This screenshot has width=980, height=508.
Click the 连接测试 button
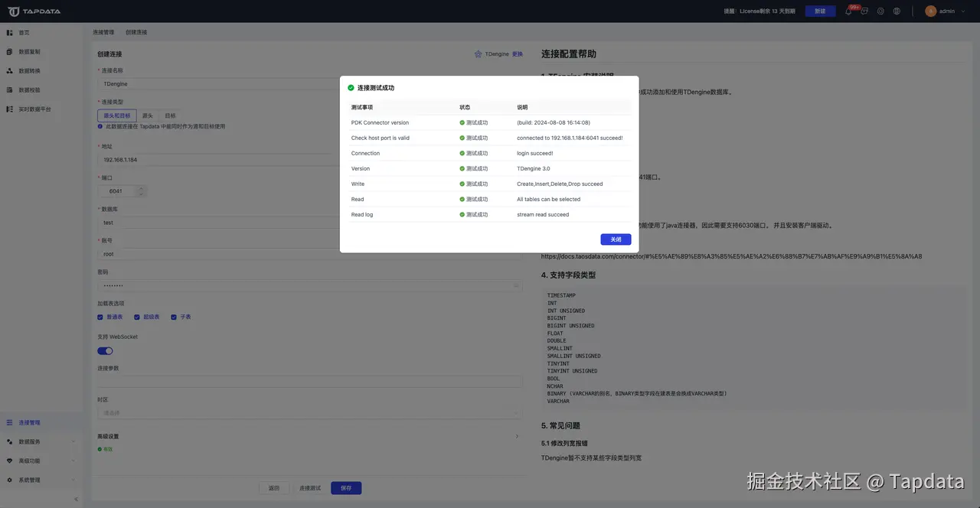(x=310, y=488)
